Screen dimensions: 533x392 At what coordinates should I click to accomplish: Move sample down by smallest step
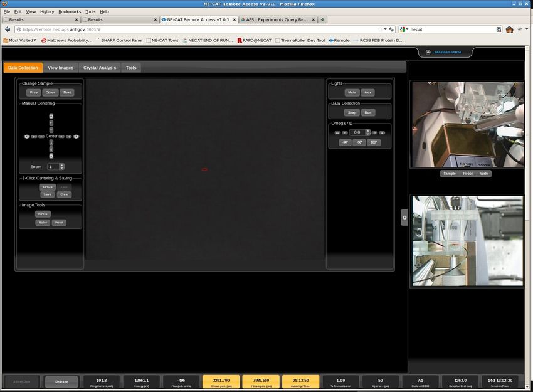click(51, 142)
